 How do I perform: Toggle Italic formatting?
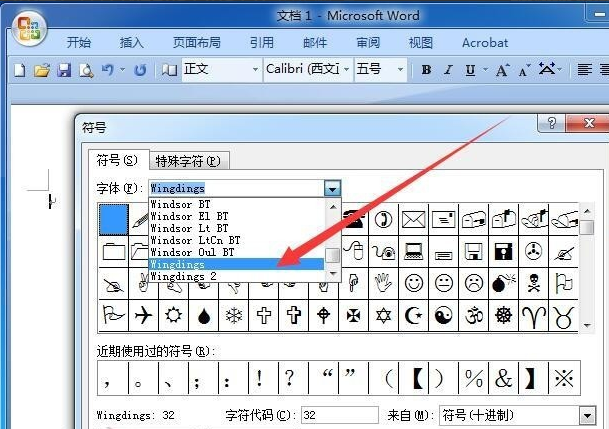pos(448,70)
